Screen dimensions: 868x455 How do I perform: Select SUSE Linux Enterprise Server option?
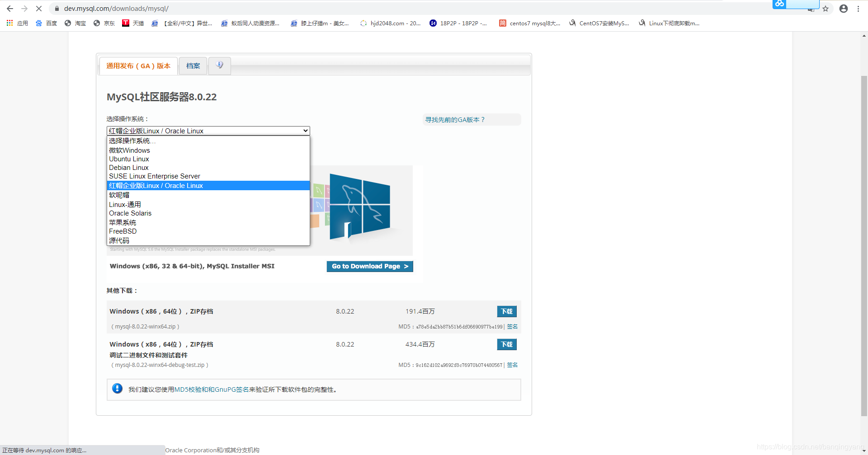pos(208,176)
